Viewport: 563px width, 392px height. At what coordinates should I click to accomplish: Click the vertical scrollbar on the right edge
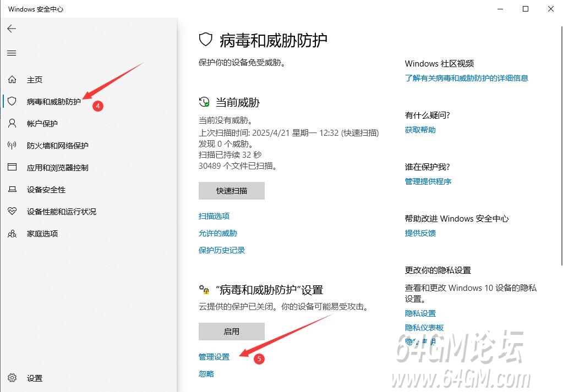coord(561,145)
